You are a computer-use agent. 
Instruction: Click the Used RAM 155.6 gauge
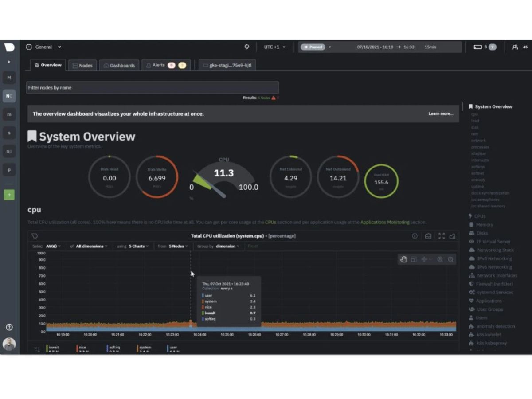click(x=381, y=181)
